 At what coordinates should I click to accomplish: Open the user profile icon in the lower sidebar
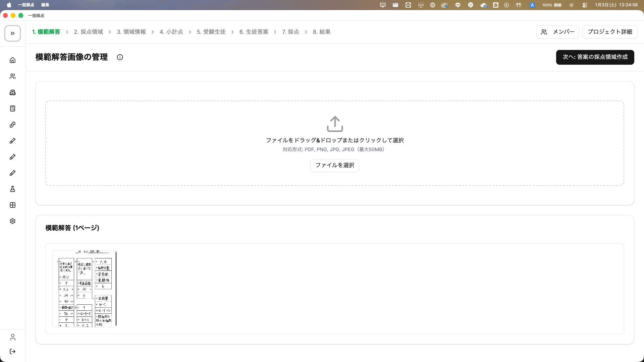(x=13, y=337)
